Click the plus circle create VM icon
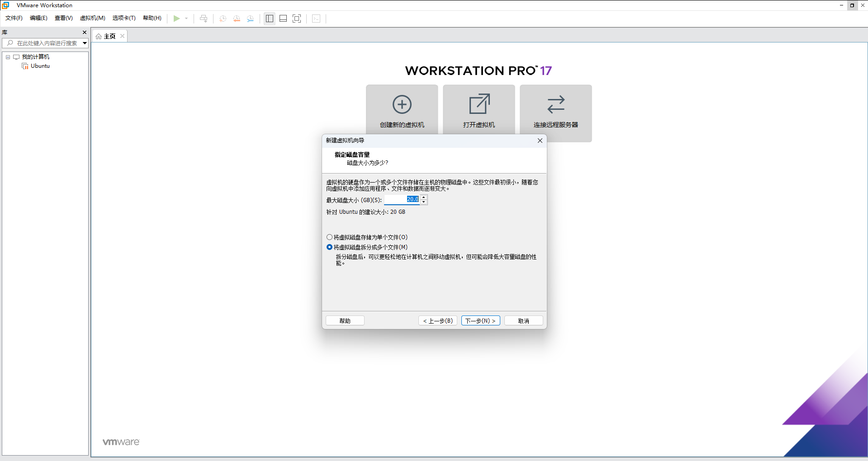The height and width of the screenshot is (461, 868). pos(402,104)
